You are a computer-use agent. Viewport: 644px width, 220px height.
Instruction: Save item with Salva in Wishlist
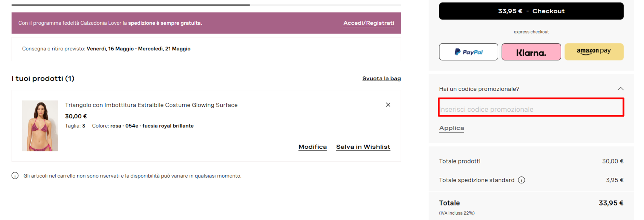point(363,147)
